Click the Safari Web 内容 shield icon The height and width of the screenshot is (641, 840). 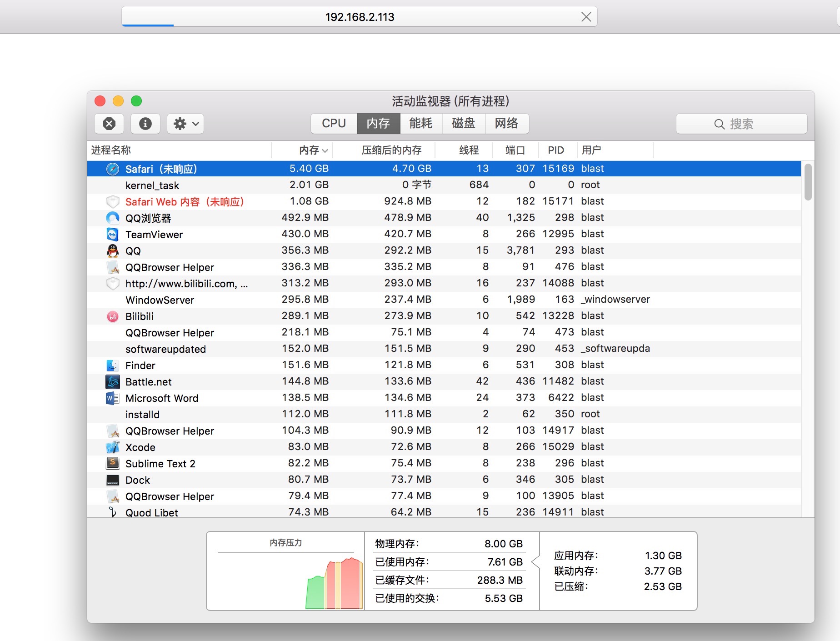click(113, 202)
